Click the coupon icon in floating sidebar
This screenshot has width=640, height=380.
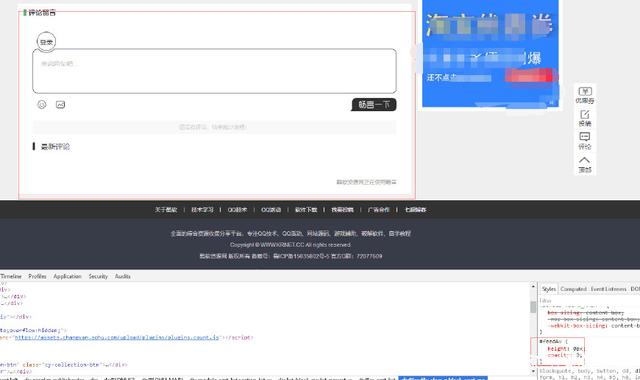pos(584,91)
